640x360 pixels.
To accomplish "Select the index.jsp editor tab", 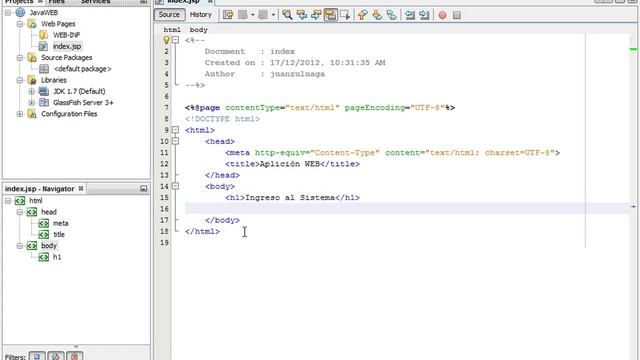I will [184, 2].
